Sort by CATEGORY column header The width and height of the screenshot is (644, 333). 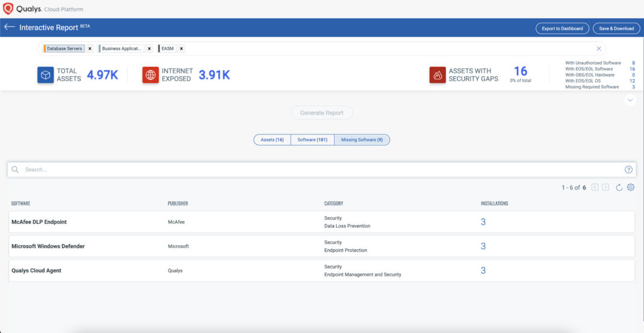(333, 204)
